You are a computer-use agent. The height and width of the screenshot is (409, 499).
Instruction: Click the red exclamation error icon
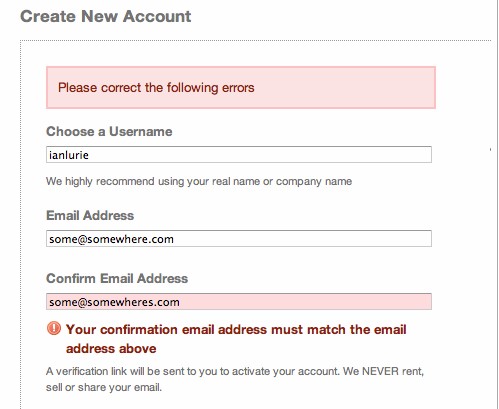tap(54, 328)
